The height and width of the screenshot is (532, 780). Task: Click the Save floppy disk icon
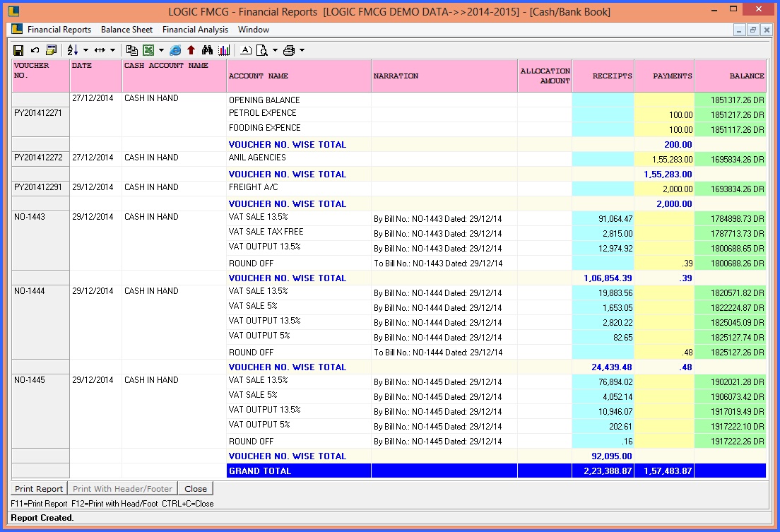(x=18, y=50)
